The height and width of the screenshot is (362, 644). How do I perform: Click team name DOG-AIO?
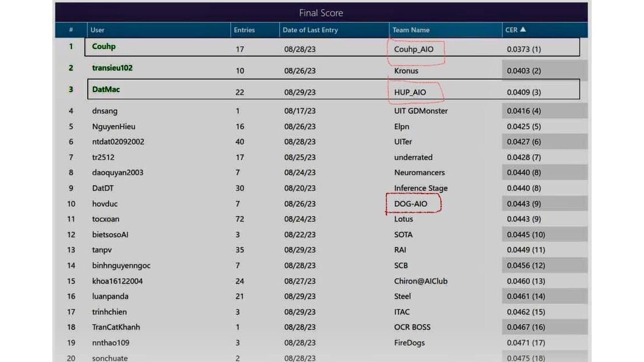click(411, 204)
